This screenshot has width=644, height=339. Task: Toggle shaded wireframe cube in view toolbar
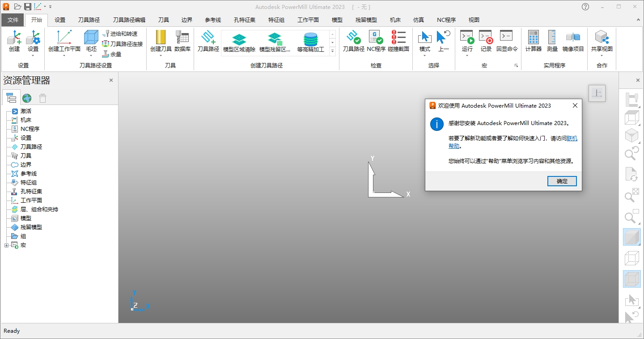coord(632,279)
